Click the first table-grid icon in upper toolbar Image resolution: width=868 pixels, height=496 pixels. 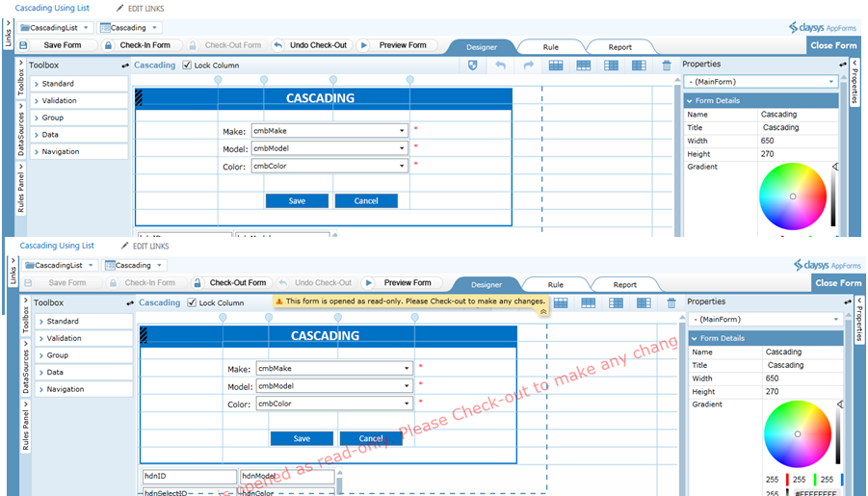coord(556,65)
